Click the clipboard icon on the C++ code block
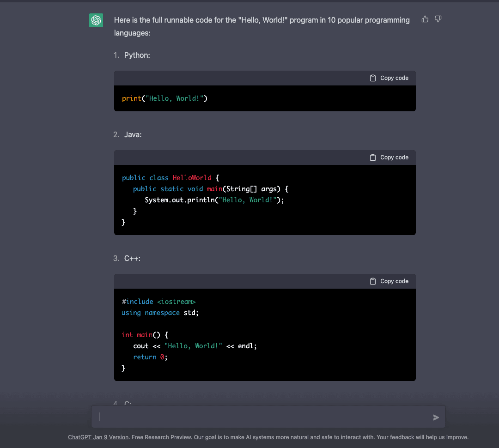This screenshot has height=448, width=499. [x=373, y=281]
